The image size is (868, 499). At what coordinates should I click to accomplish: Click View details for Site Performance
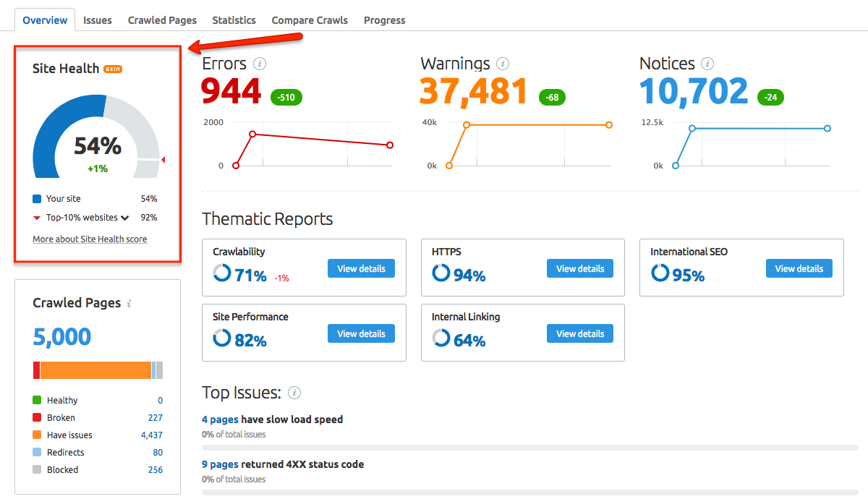pos(361,333)
